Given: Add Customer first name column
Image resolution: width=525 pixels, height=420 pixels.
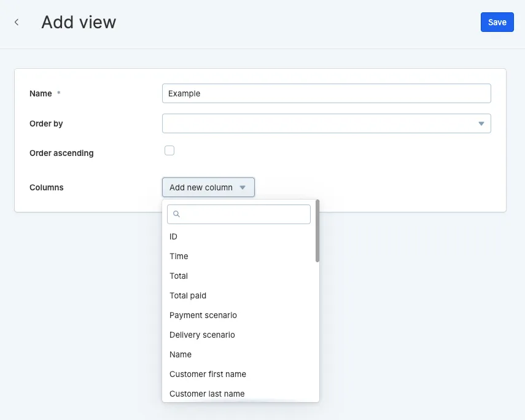Looking at the screenshot, I should click(239, 374).
